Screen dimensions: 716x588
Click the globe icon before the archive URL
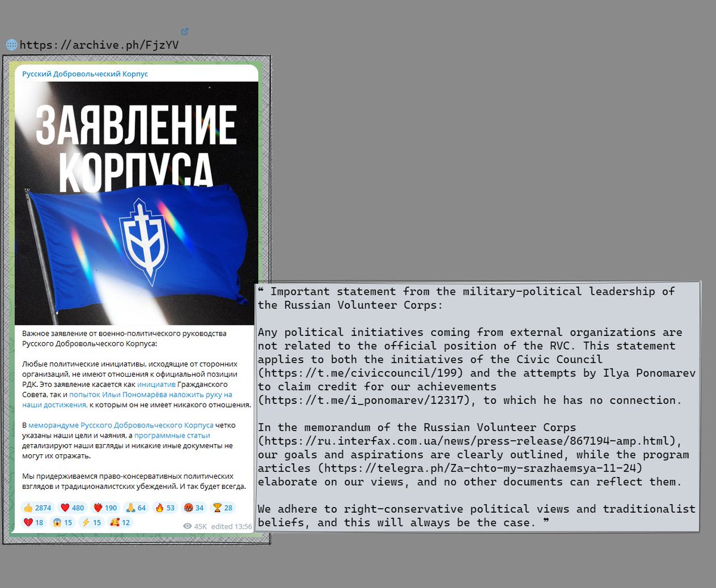click(x=11, y=45)
